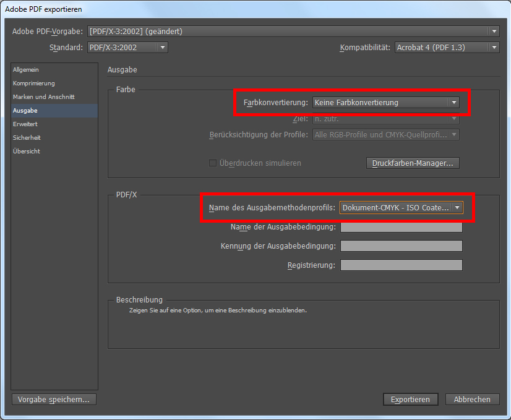511x420 pixels.
Task: Click the Druckfarben-Manager button
Action: pos(413,163)
